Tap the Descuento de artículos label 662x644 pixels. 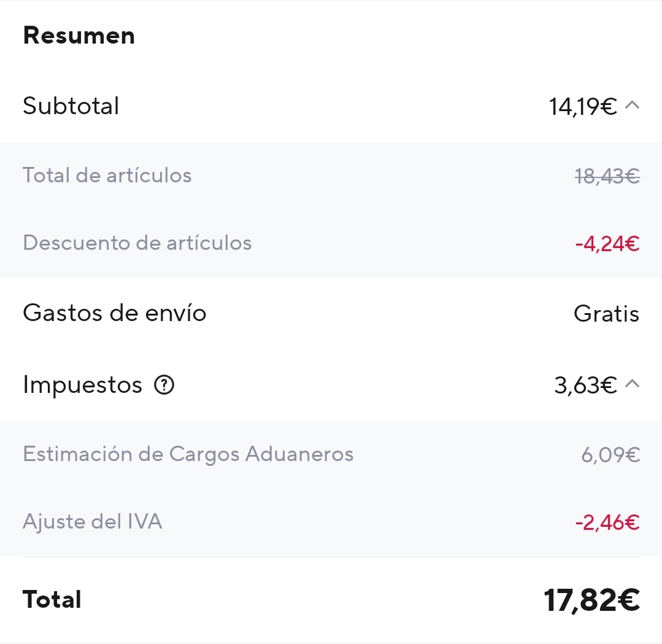click(x=137, y=243)
